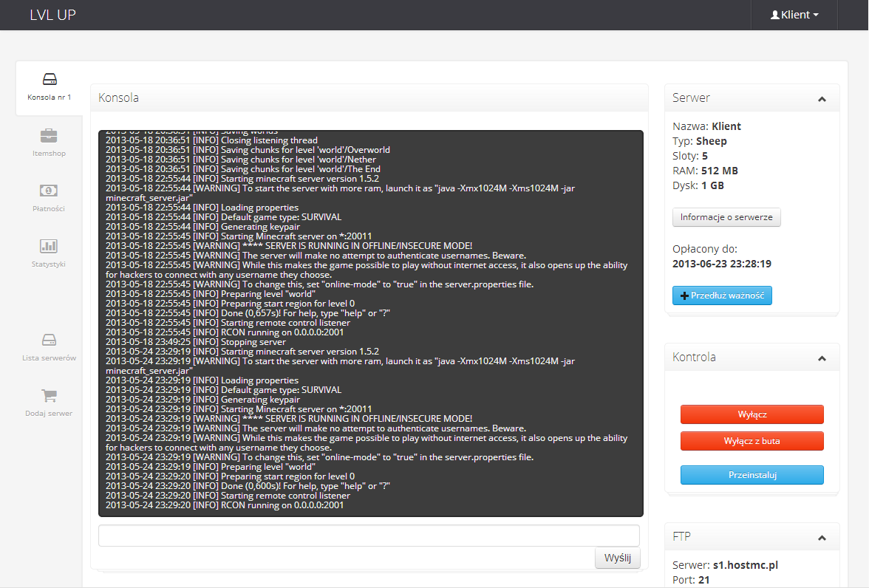Open the Płatności money icon
Screen dimensions: 869x588
[49, 191]
